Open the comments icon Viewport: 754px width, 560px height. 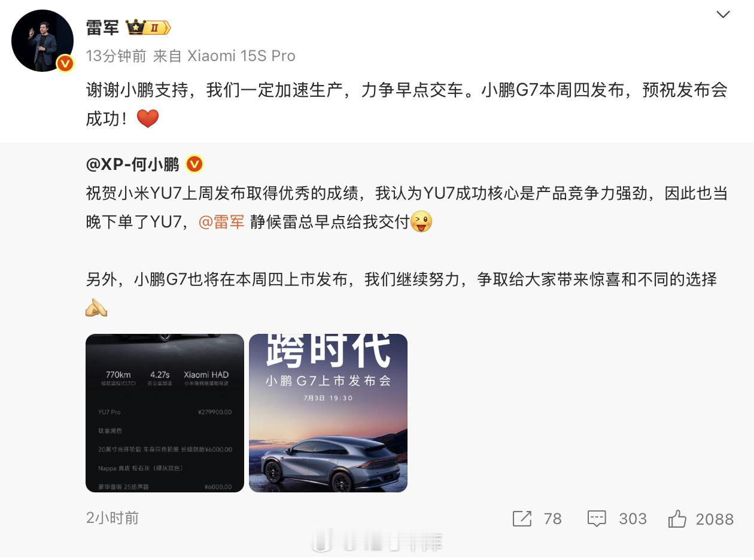pyautogui.click(x=597, y=519)
